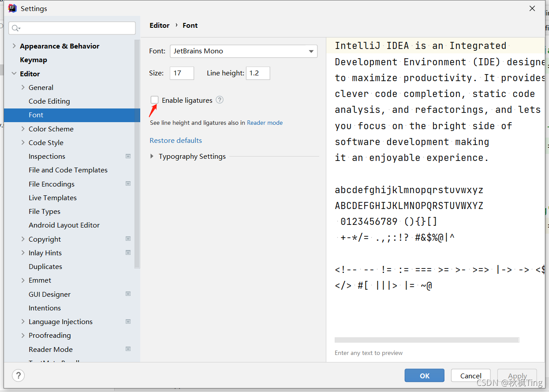Image resolution: width=549 pixels, height=392 pixels.
Task: Expand the Copyright node arrow
Action: coord(23,239)
